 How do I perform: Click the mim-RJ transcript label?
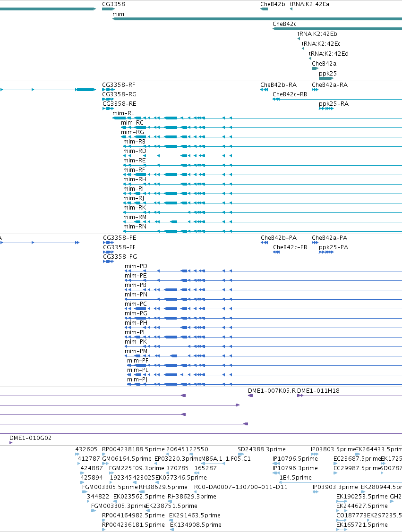pos(133,198)
